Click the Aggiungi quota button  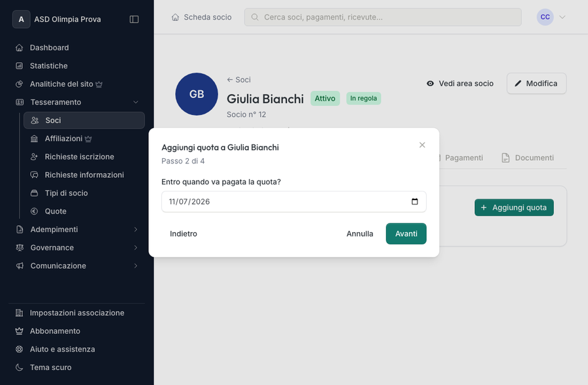coord(514,207)
